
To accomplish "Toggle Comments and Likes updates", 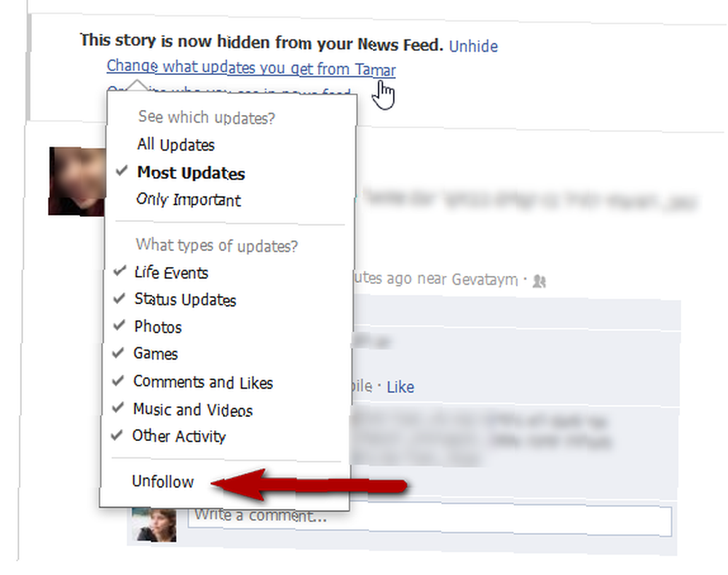I will click(203, 382).
